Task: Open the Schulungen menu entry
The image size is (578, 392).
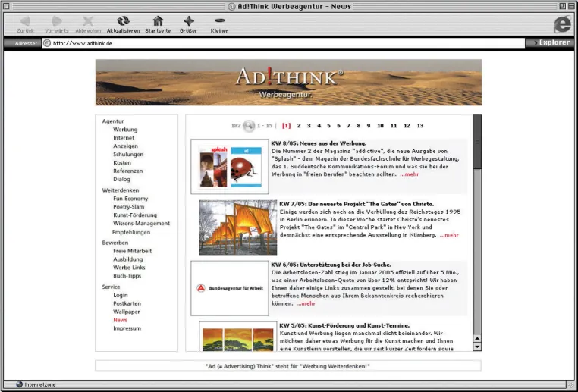Action: point(128,155)
